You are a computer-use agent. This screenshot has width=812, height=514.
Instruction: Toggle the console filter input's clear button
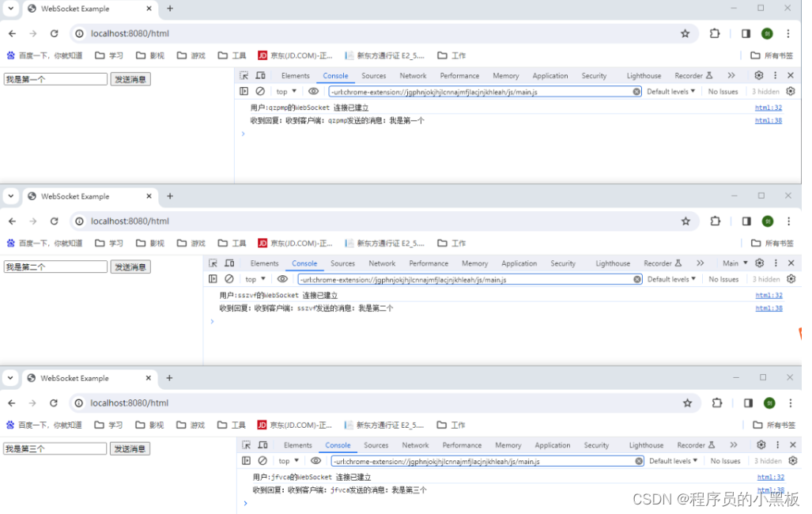(637, 92)
